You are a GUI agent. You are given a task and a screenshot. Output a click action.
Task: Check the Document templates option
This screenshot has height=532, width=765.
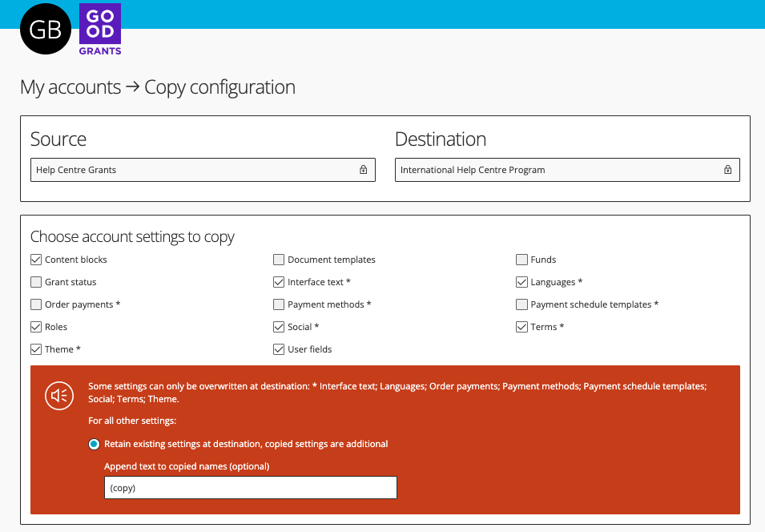point(279,260)
